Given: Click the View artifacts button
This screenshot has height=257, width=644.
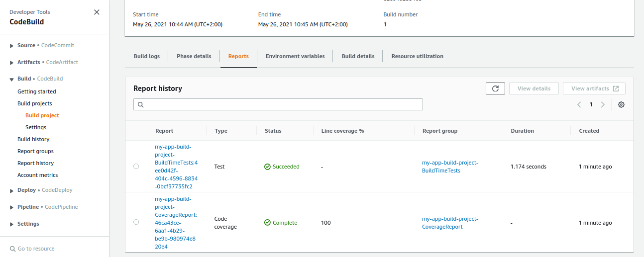Looking at the screenshot, I should (594, 88).
